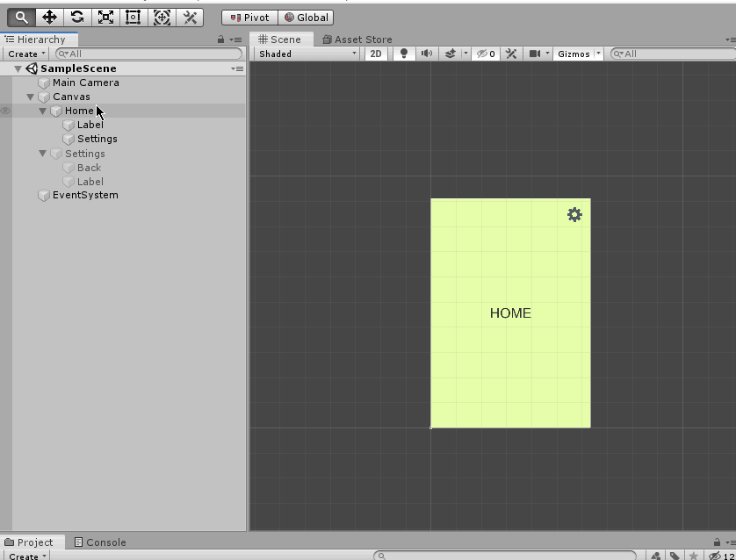Open the Asset Store tab
Screen dimensions: 736x560
357,39
